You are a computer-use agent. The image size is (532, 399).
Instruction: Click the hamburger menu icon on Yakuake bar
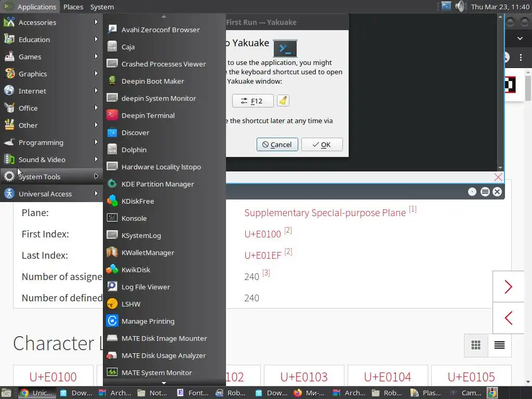pos(485,192)
